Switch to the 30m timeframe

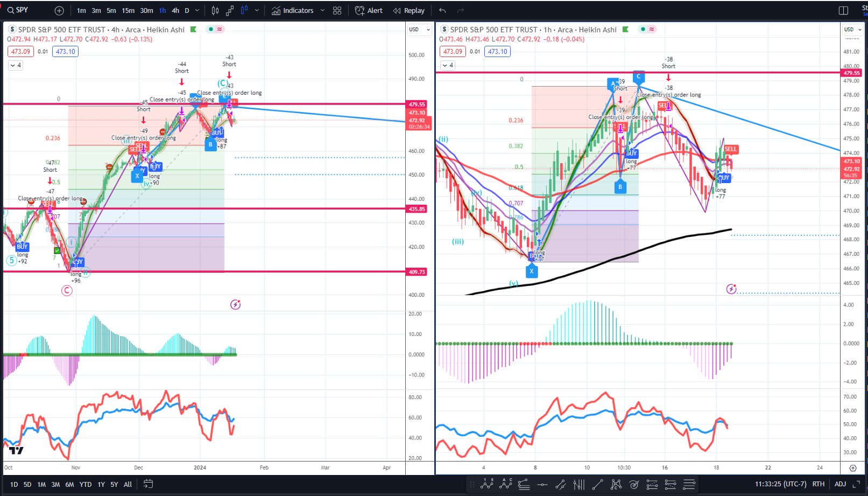pyautogui.click(x=146, y=11)
